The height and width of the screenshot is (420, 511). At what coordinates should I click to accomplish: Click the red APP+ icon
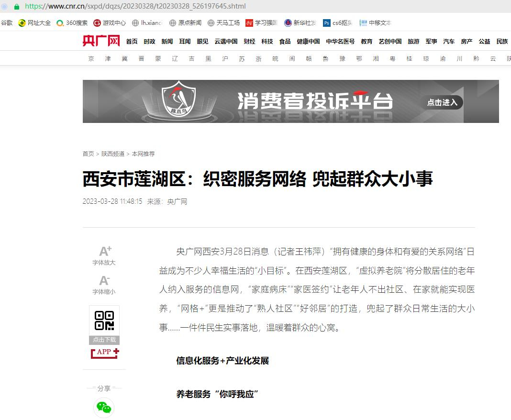105,353
